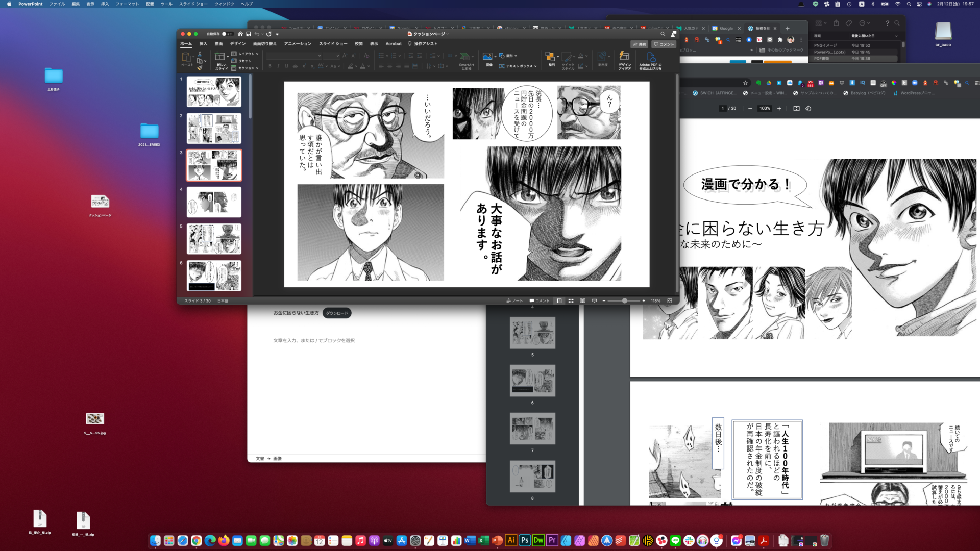The width and height of the screenshot is (980, 551).
Task: Open the SWICH (AFFINGE bookmark link
Action: coord(714,93)
